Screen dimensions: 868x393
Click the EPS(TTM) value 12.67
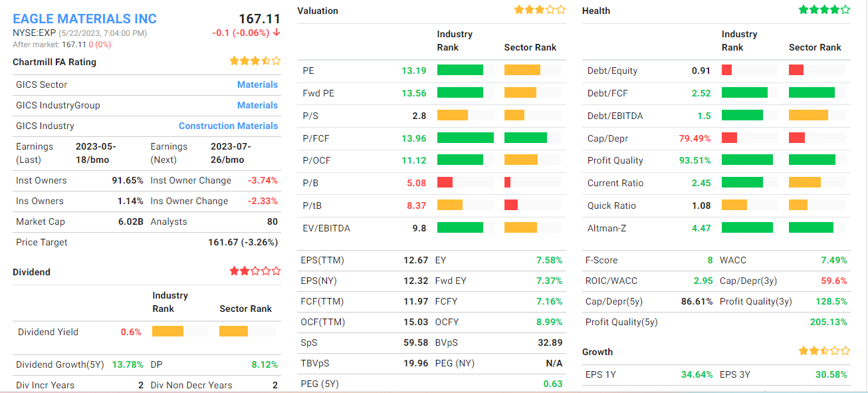click(x=416, y=260)
